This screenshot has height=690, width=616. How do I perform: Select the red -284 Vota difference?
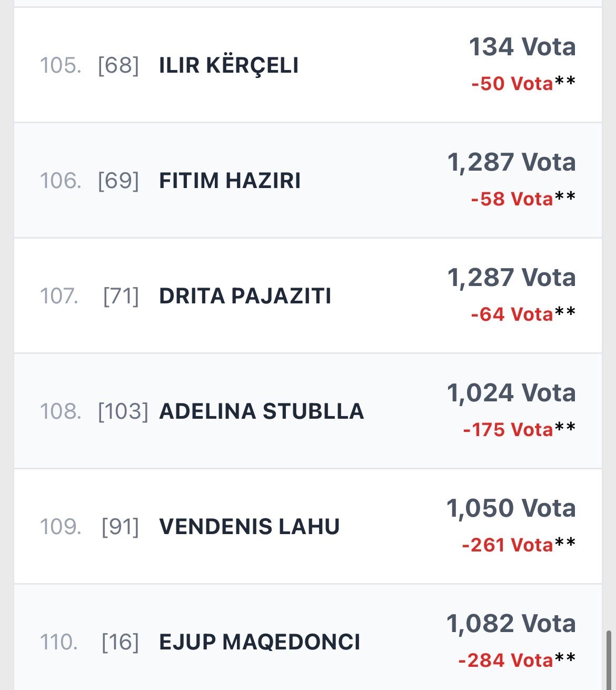pyautogui.click(x=505, y=661)
